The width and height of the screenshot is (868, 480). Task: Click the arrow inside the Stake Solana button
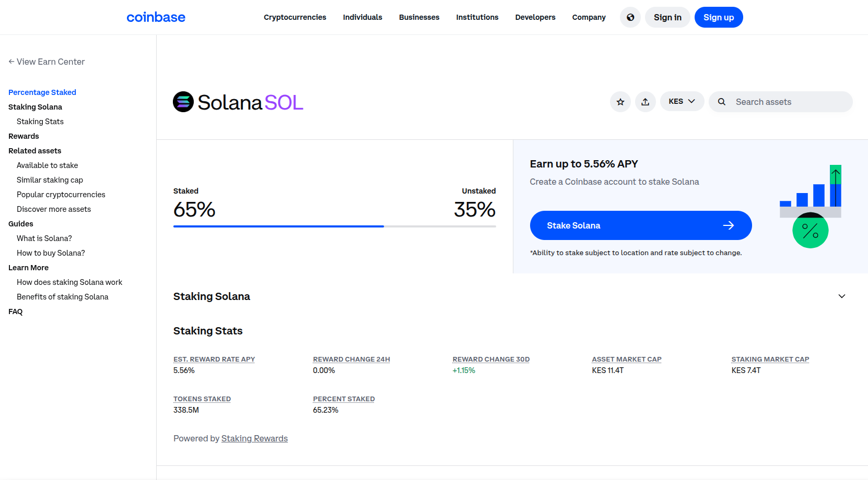point(729,225)
